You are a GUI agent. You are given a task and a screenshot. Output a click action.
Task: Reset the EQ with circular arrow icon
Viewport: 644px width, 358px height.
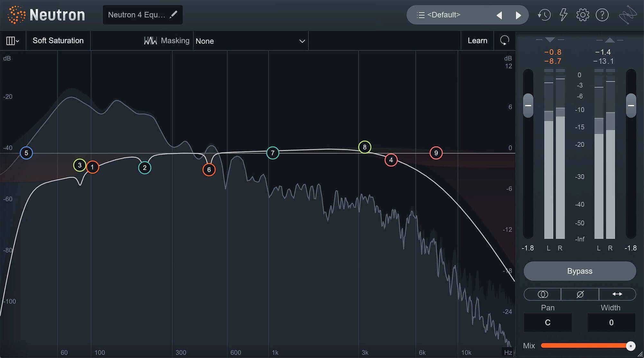(504, 41)
